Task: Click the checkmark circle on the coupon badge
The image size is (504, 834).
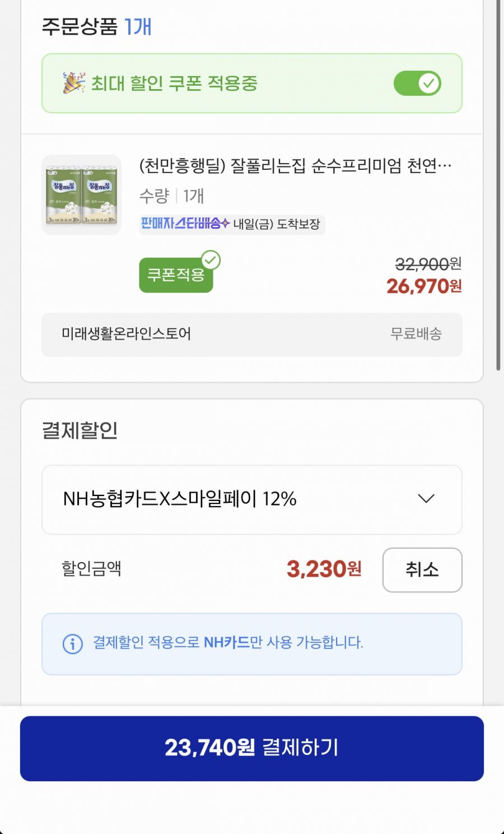Action: pyautogui.click(x=211, y=260)
